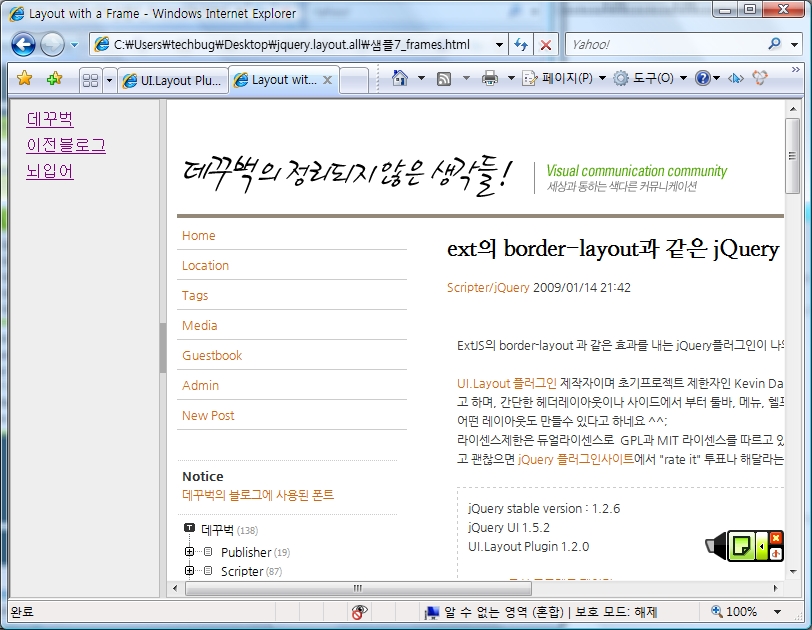Click the Help question mark icon
The height and width of the screenshot is (630, 812).
(703, 78)
